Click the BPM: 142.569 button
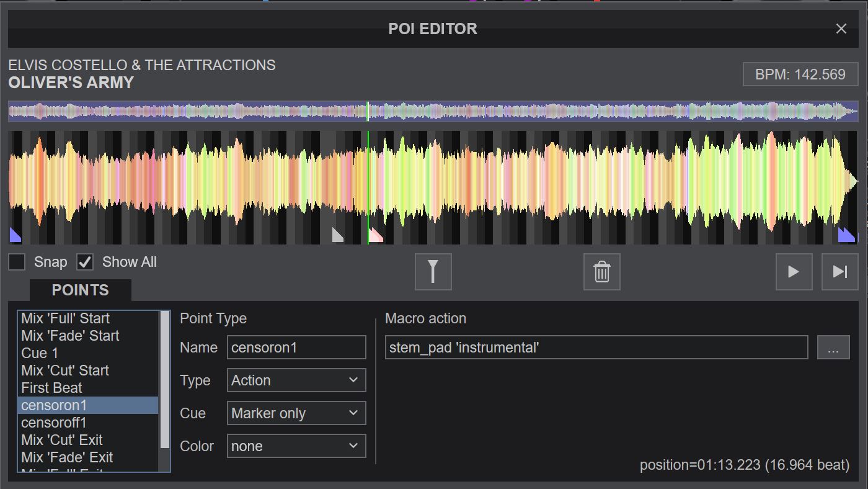Viewport: 868px width, 489px height. pyautogui.click(x=800, y=74)
